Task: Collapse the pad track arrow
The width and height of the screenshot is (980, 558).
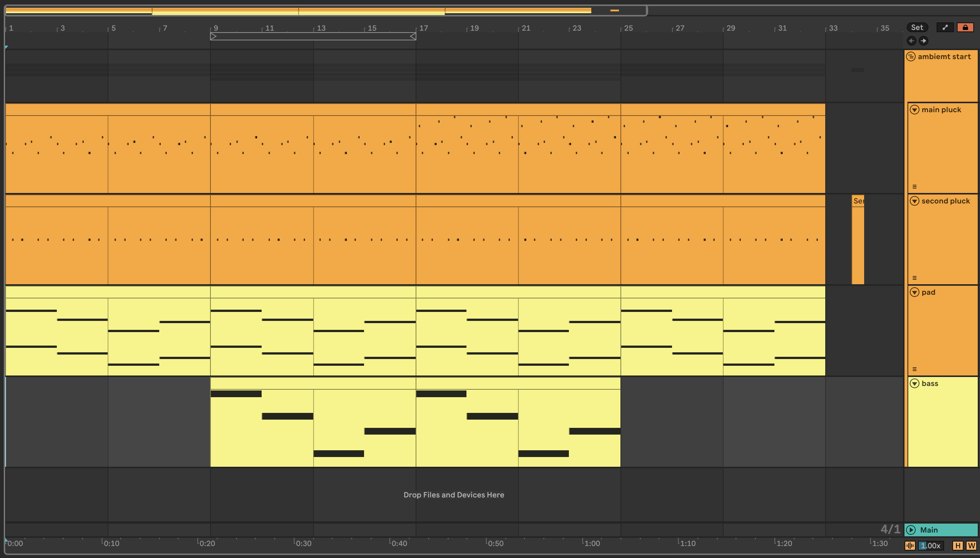Action: [915, 292]
